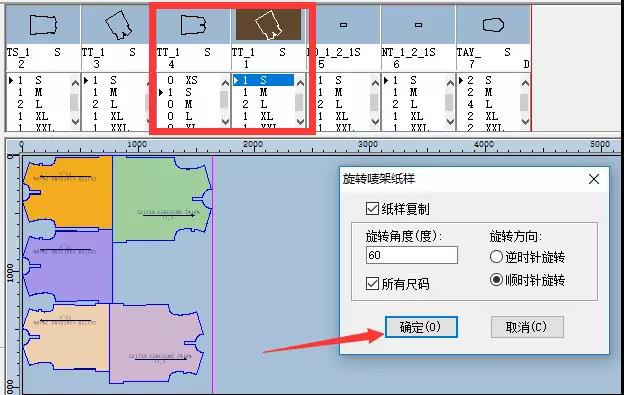Select 逆时针旋转 radio option
624x395 pixels.
(496, 257)
